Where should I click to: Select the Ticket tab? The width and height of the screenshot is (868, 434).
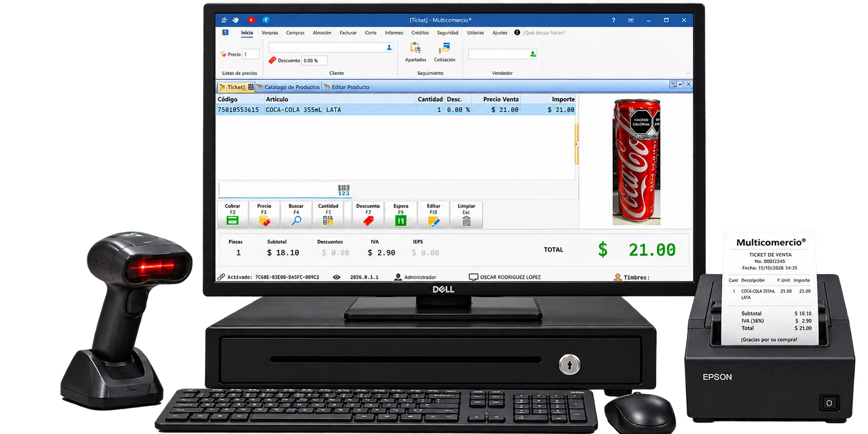pyautogui.click(x=236, y=87)
